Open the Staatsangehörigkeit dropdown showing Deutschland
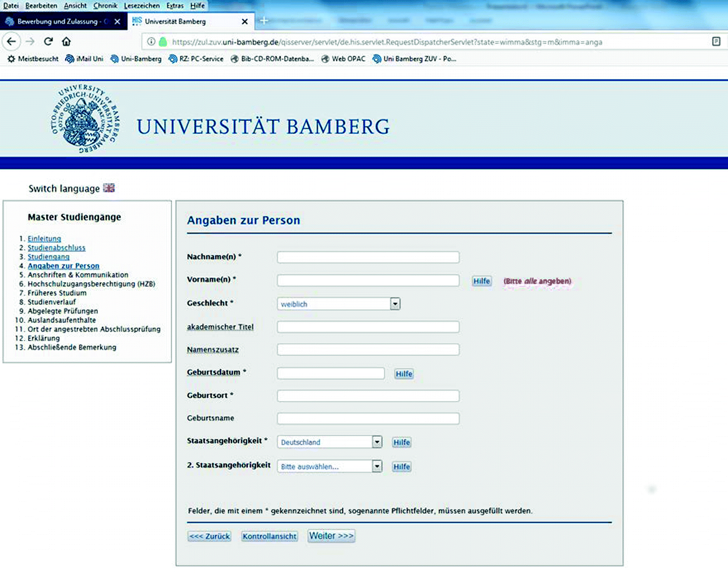The image size is (728, 573). click(x=330, y=442)
